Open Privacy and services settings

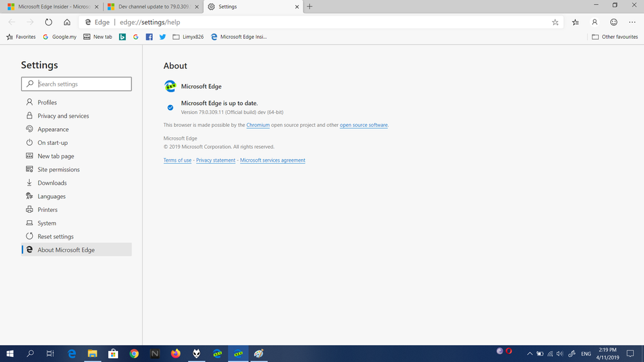[77, 116]
